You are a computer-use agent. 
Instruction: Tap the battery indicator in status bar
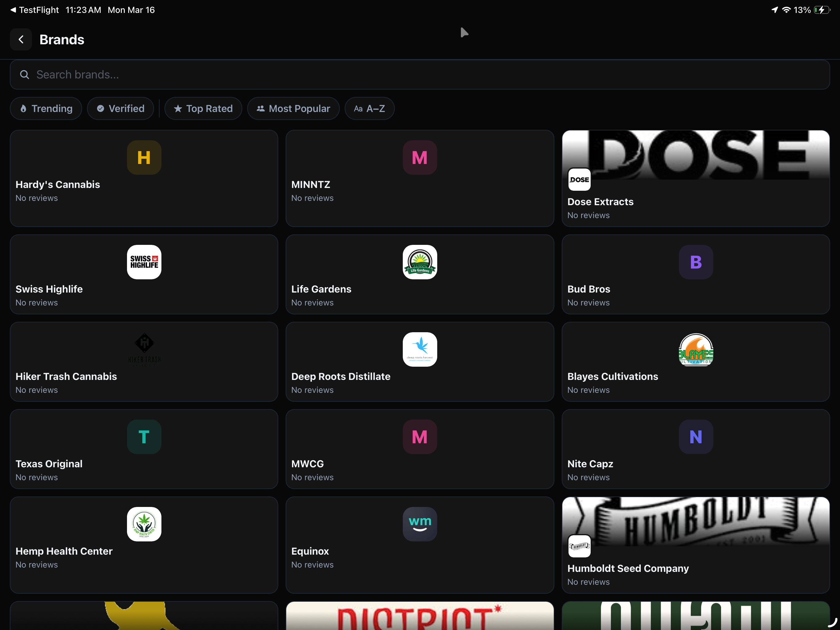click(822, 10)
